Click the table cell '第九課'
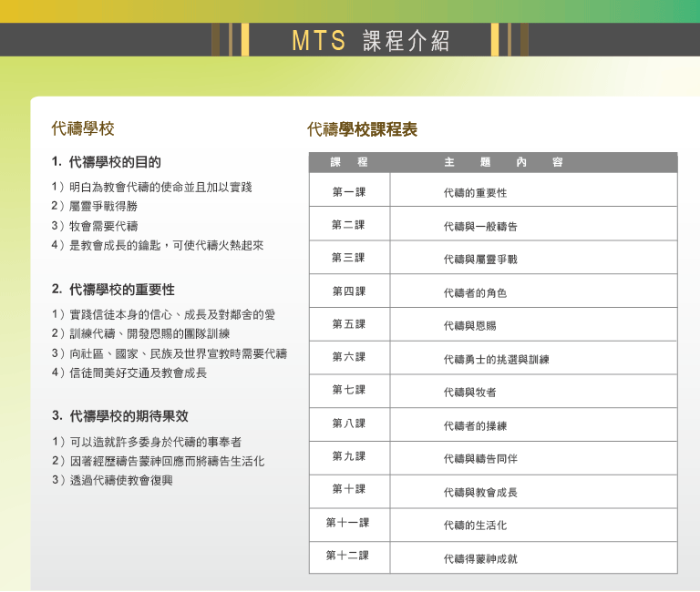This screenshot has height=592, width=700. pyautogui.click(x=349, y=456)
